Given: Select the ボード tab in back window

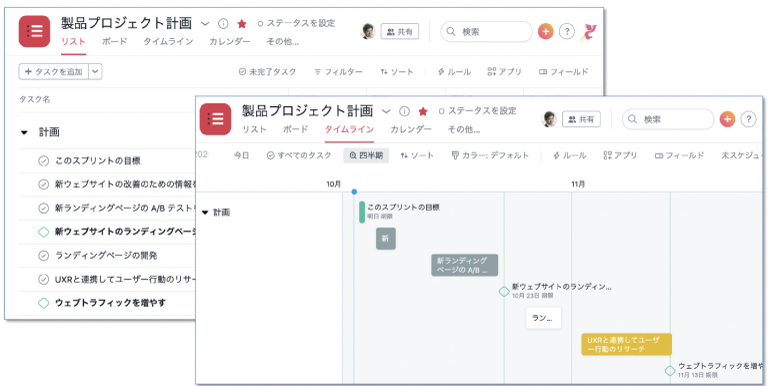Looking at the screenshot, I should pyautogui.click(x=114, y=42).
